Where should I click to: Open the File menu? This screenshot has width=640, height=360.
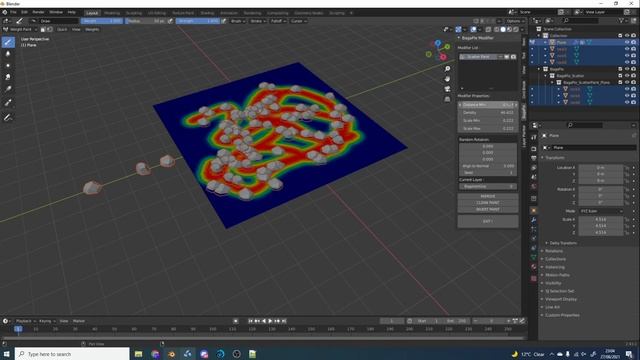[13, 13]
